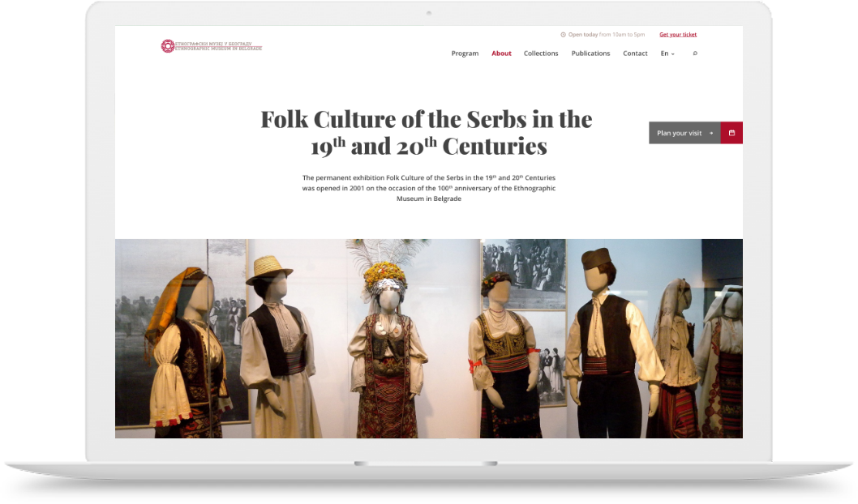858x504 pixels.
Task: Click the permanent exhibition description paragraph
Action: tap(429, 188)
